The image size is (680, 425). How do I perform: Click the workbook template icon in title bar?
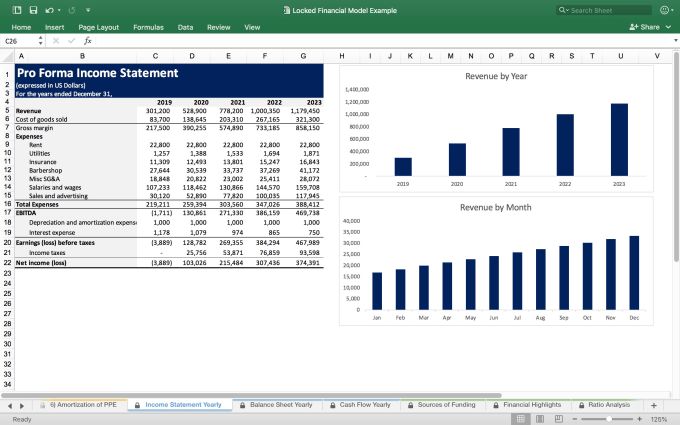pos(17,10)
